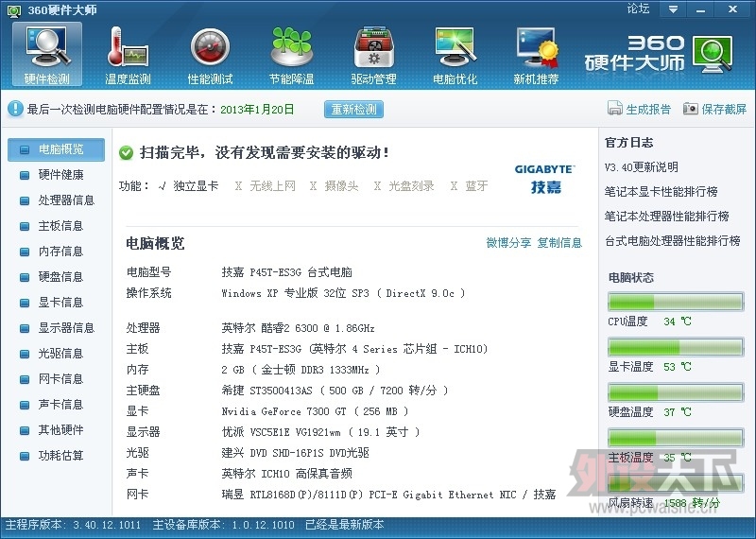
Task: Open V3.40更新说明 log entry
Action: (642, 167)
